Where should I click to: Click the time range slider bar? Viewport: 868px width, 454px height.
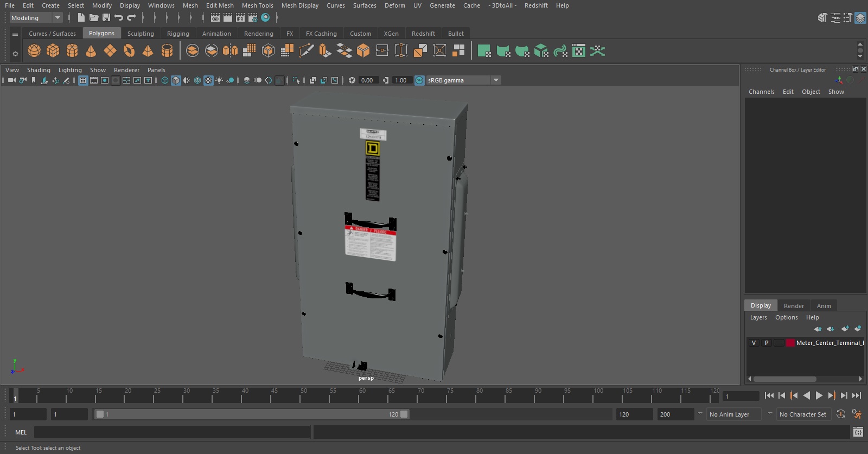[252, 414]
